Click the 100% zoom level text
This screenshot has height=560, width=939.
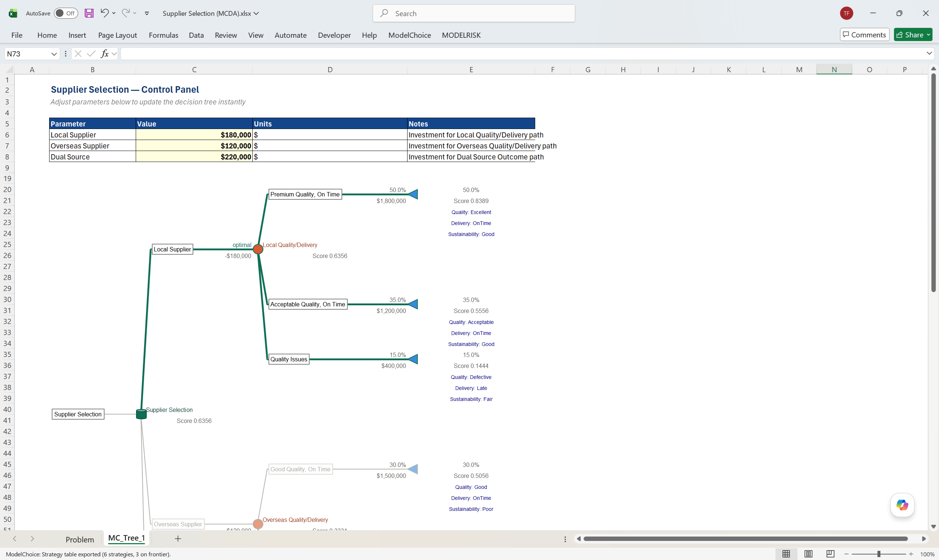tap(927, 554)
